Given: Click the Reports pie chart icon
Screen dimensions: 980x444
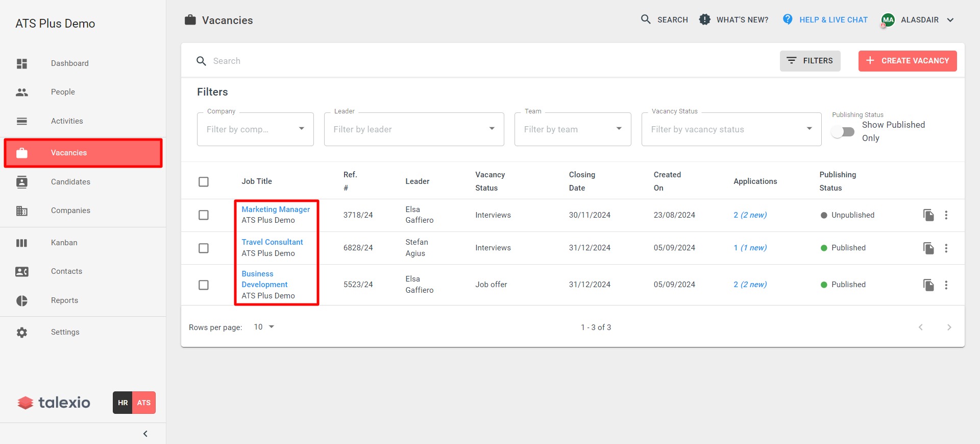Looking at the screenshot, I should (x=22, y=300).
